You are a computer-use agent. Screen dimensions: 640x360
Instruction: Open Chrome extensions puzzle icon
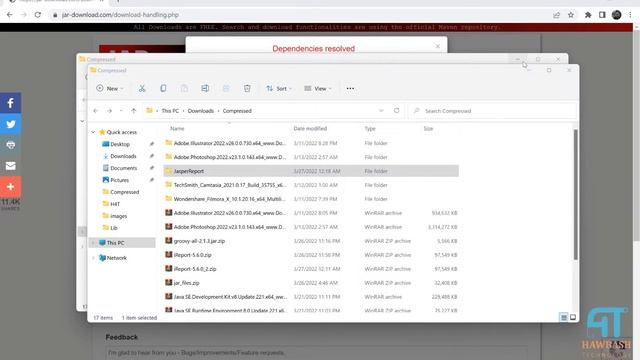(x=588, y=15)
